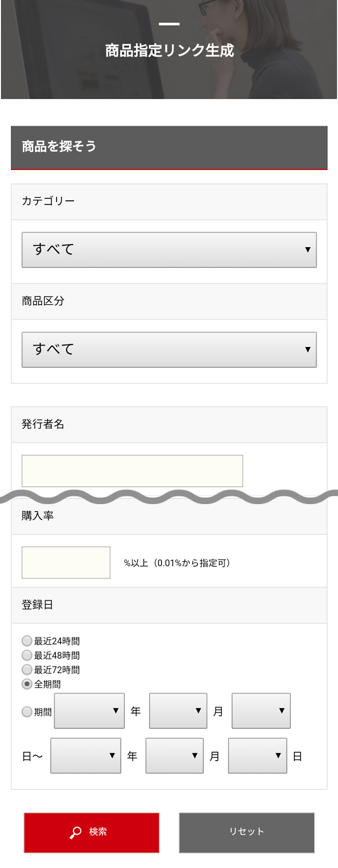Click the リセット button

click(247, 832)
